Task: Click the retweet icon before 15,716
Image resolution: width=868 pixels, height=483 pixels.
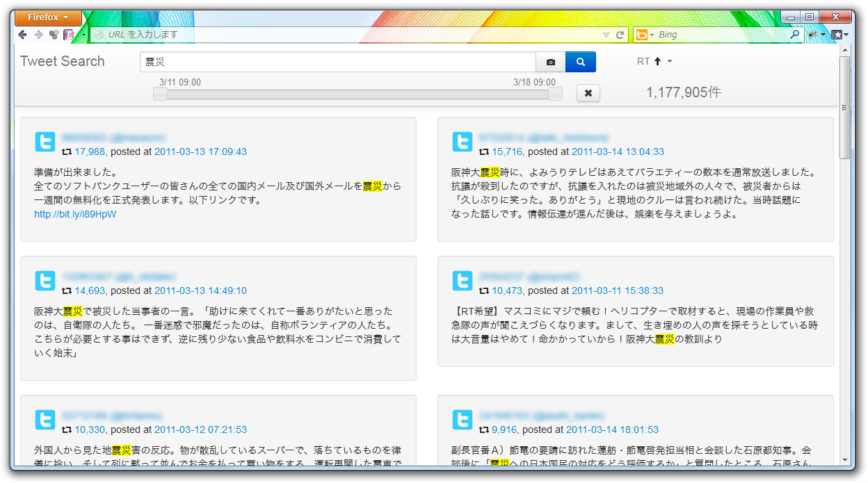Action: (x=484, y=152)
